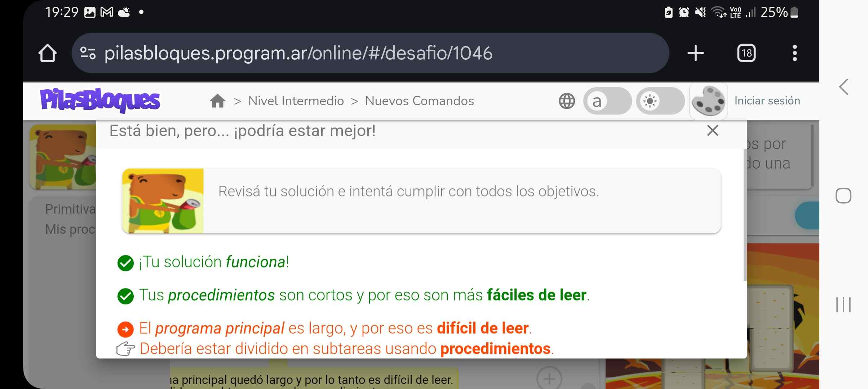Open the browser three-dot menu
868x389 pixels.
794,53
